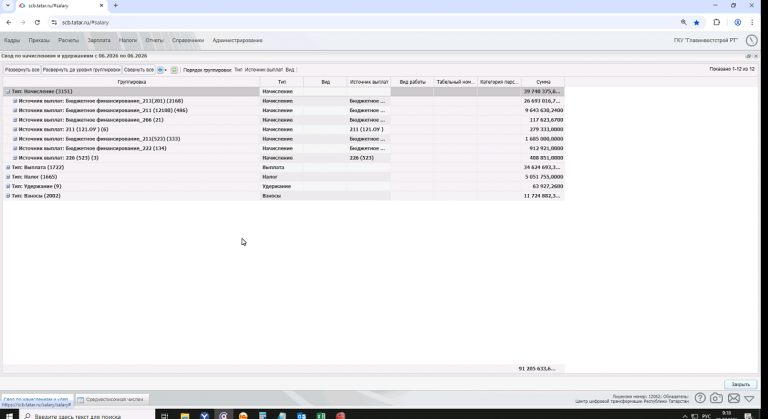Open tab search dropdown arrow
Screen dimensions: 768x419
click(8, 5)
